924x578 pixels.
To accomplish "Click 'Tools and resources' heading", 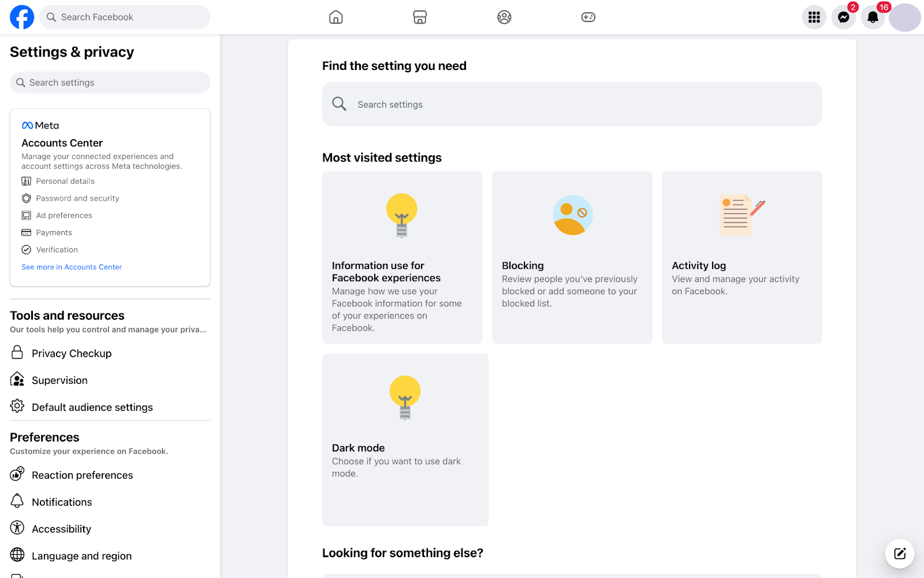I will point(67,316).
